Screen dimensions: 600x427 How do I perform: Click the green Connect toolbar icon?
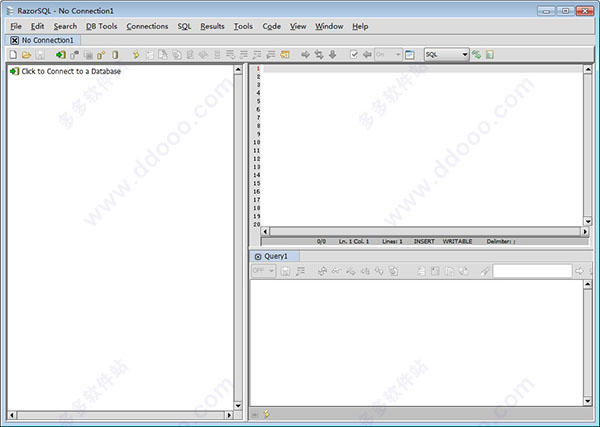pyautogui.click(x=61, y=55)
